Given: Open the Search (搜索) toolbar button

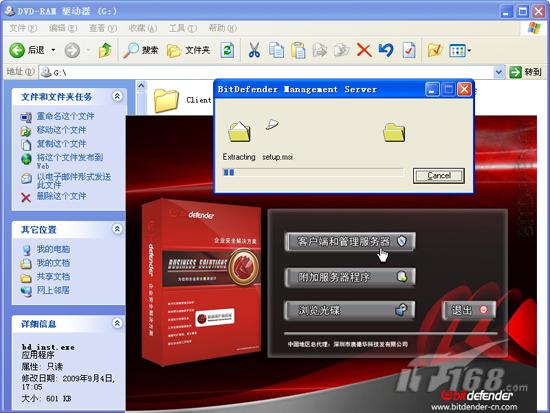Looking at the screenshot, I should point(140,51).
